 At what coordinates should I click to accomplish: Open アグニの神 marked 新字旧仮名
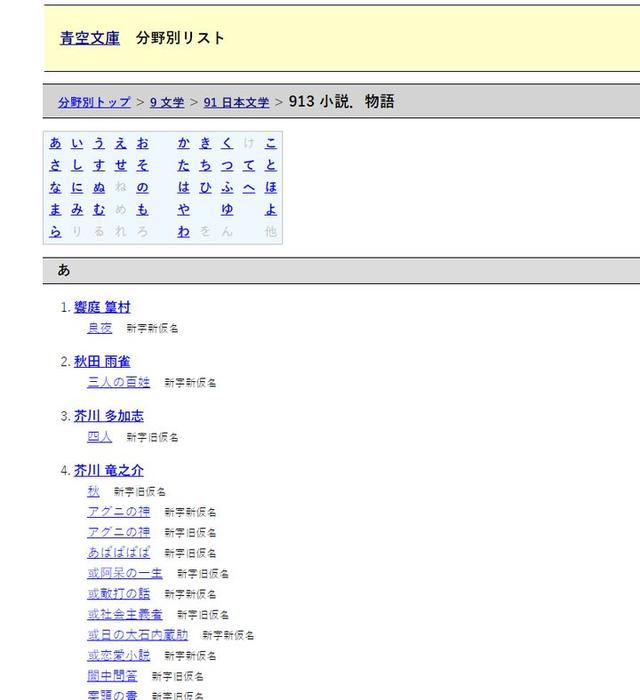click(x=119, y=533)
